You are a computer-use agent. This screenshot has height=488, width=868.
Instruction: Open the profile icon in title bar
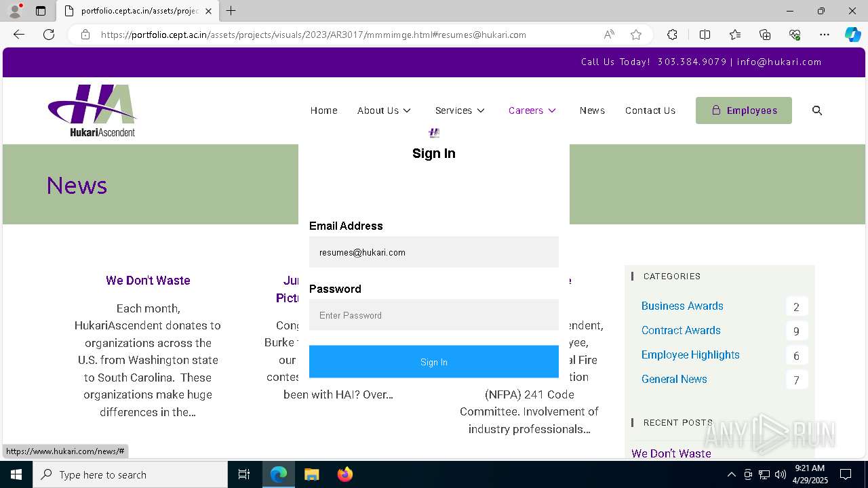[14, 11]
